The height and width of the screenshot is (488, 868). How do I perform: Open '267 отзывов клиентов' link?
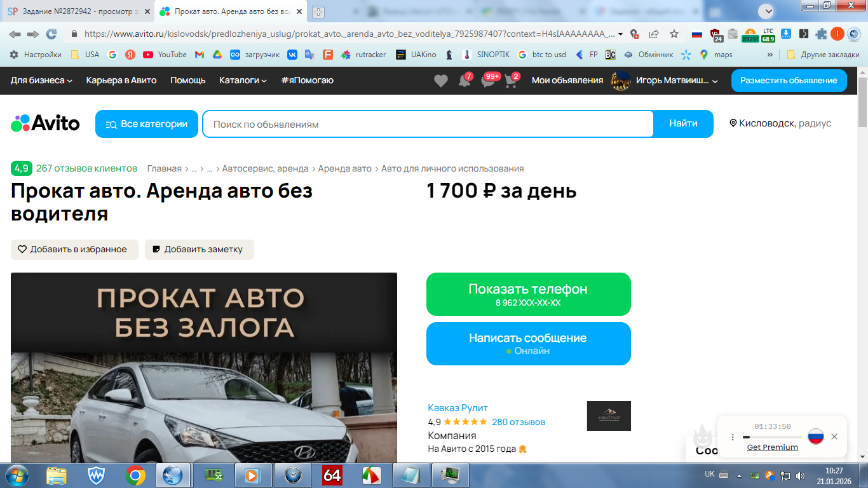click(86, 168)
